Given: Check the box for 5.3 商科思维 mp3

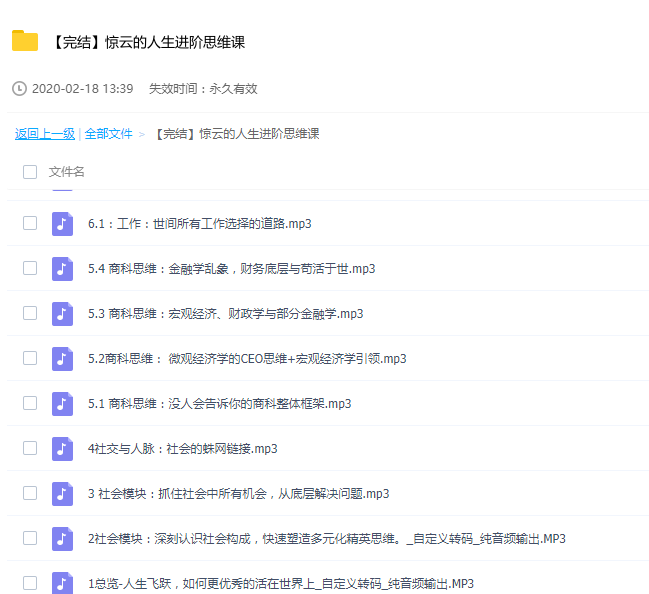Looking at the screenshot, I should (x=30, y=313).
